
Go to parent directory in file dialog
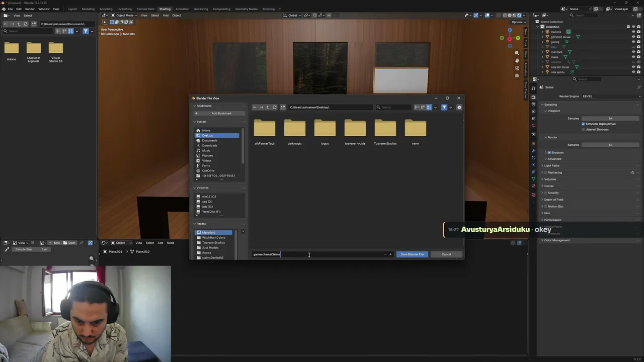coord(268,107)
